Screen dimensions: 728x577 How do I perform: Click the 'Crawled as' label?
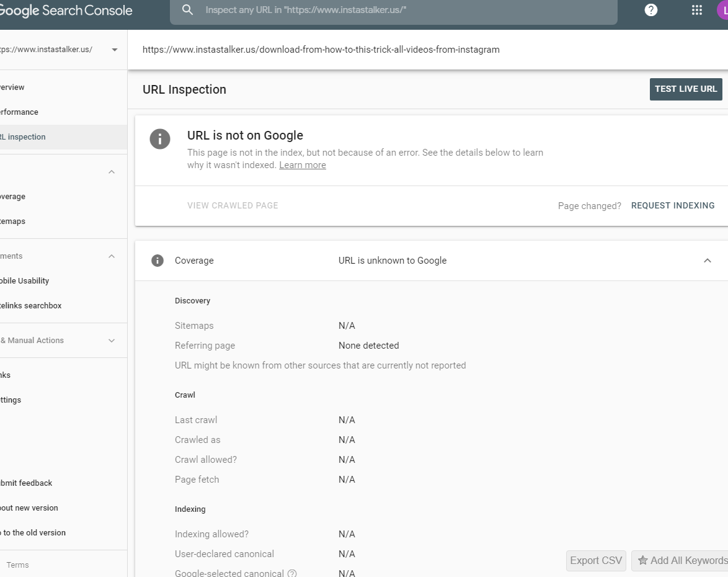pos(197,439)
